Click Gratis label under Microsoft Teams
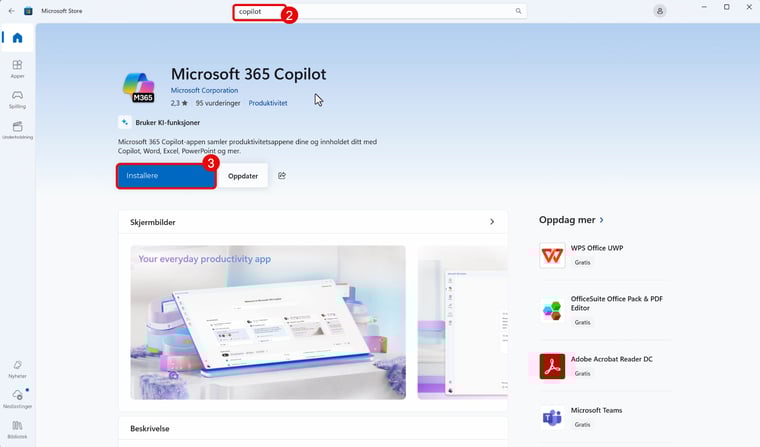Viewport: 760px width, 447px height. [x=583, y=424]
